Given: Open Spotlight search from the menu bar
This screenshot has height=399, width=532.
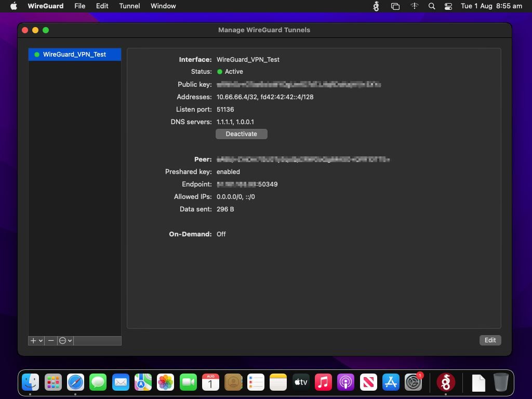Looking at the screenshot, I should pos(432,6).
